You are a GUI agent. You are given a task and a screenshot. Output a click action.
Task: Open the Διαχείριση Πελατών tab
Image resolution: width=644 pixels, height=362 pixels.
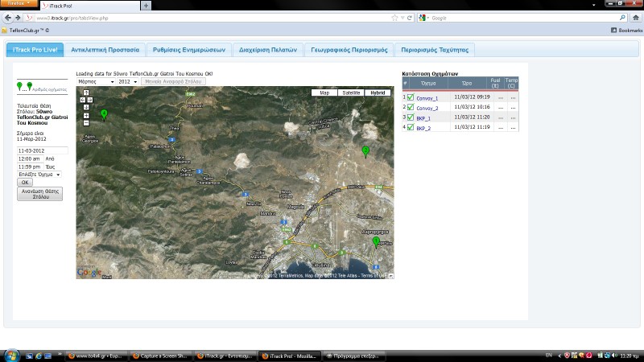[x=268, y=50]
